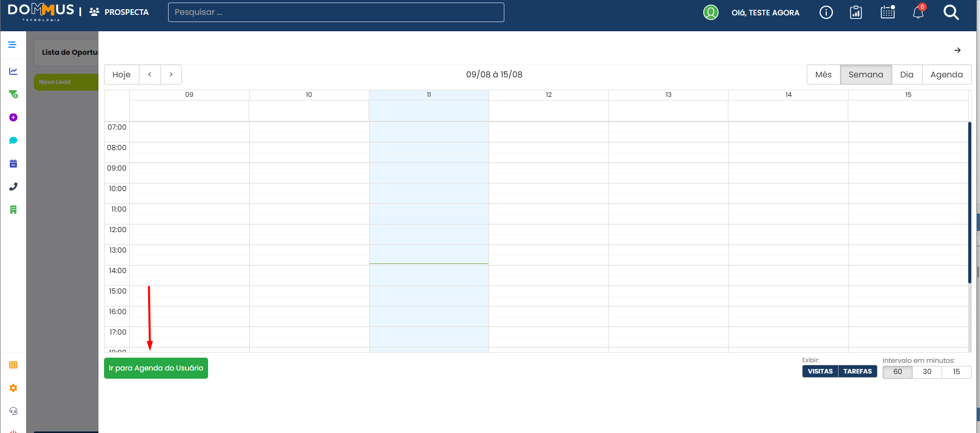Set interval to 15 minutes

[x=956, y=372]
